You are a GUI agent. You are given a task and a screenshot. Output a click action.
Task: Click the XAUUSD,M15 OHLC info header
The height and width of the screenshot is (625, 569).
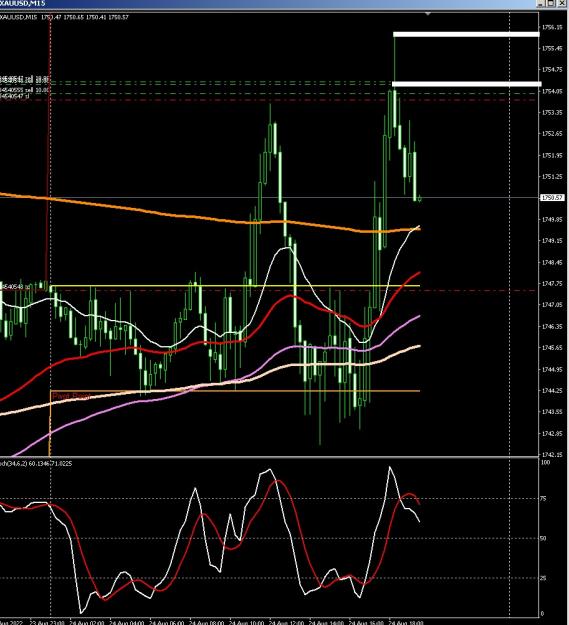point(64,17)
